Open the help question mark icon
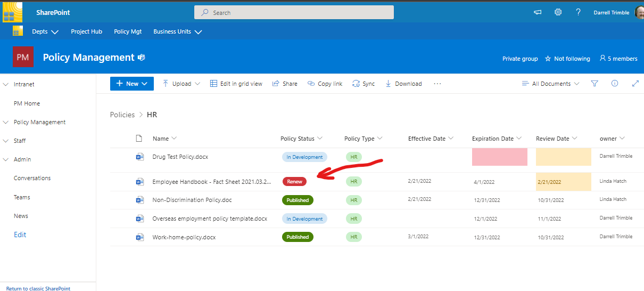 (578, 12)
